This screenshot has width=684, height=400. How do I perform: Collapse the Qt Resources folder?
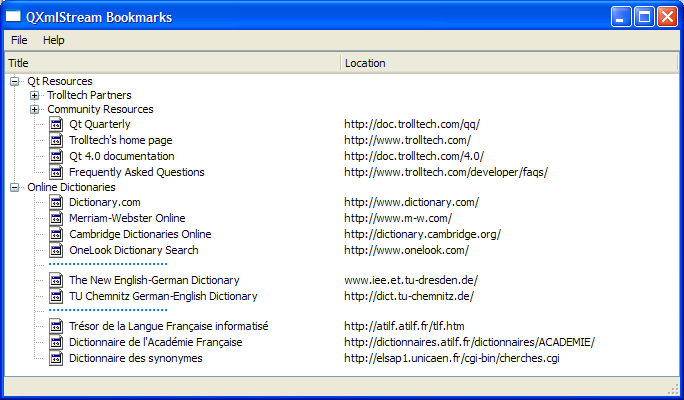tap(14, 82)
